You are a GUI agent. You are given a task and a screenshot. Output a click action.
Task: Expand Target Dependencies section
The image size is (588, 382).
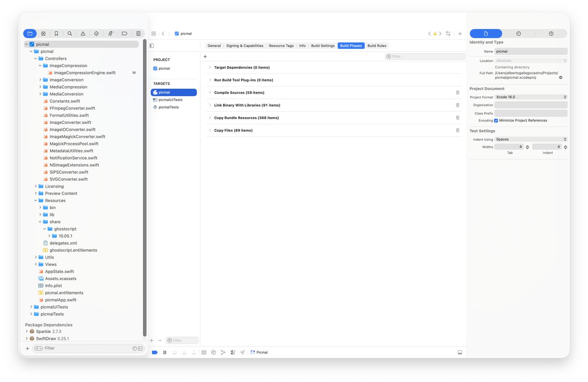210,68
